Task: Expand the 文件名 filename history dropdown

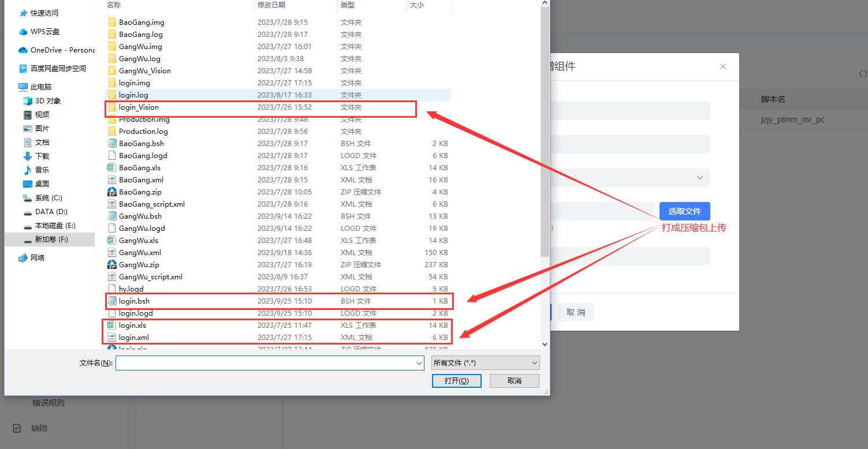Action: click(419, 363)
